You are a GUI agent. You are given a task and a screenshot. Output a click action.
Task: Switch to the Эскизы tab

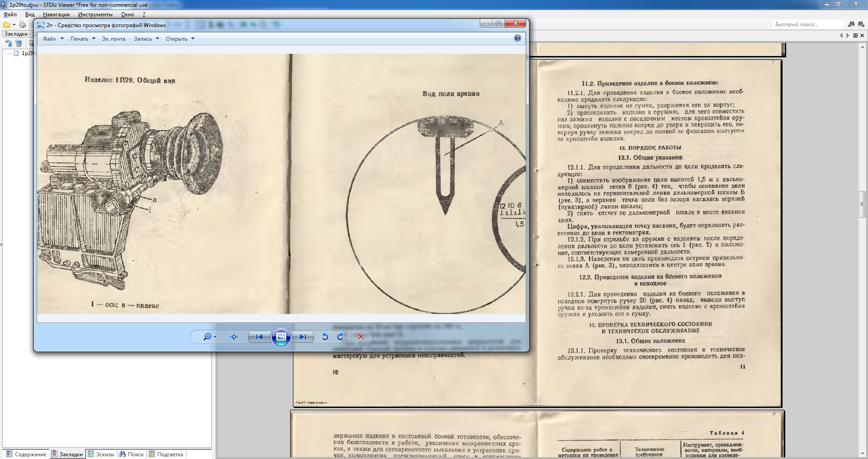(x=101, y=454)
